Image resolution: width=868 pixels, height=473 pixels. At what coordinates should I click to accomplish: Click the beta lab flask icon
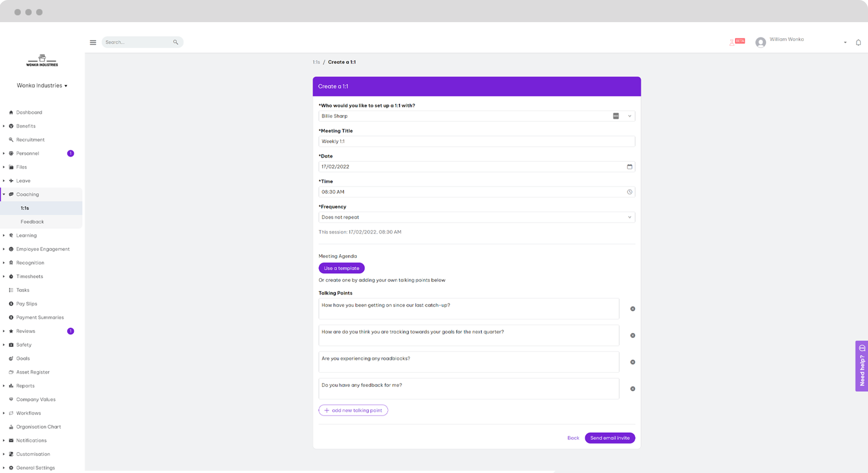click(x=731, y=42)
